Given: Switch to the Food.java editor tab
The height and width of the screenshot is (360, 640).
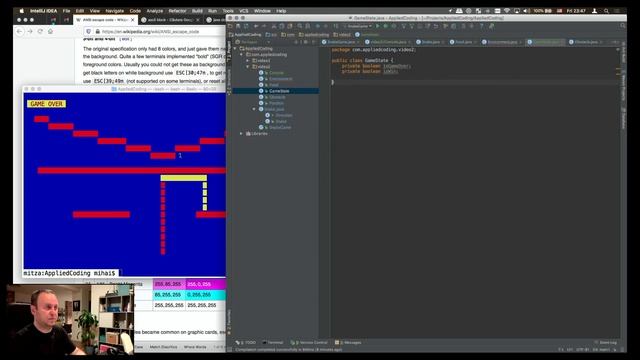Looking at the screenshot, I should (x=463, y=42).
